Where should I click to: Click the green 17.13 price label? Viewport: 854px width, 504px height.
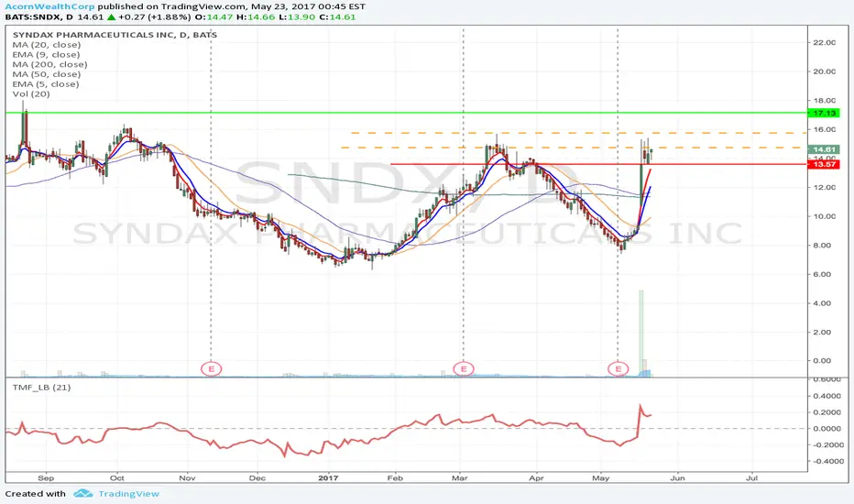coord(824,113)
